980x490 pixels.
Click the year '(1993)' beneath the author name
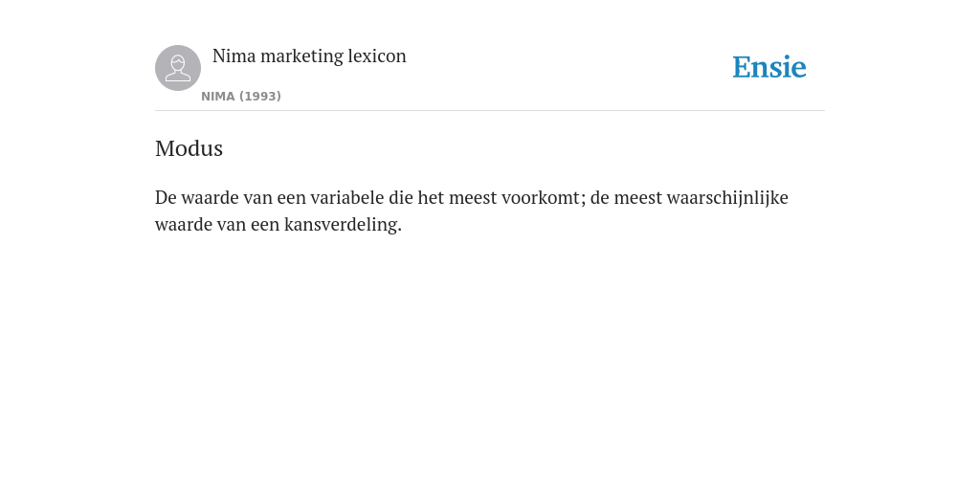click(260, 97)
